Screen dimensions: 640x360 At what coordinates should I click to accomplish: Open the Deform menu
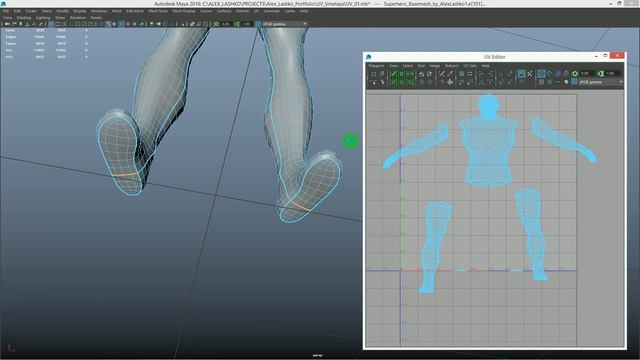tap(242, 11)
